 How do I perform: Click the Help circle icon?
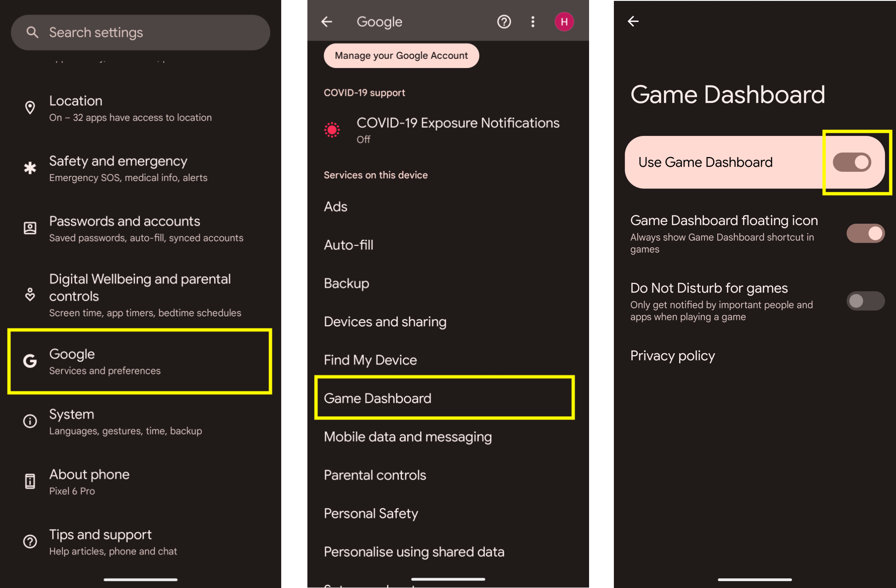pyautogui.click(x=503, y=22)
